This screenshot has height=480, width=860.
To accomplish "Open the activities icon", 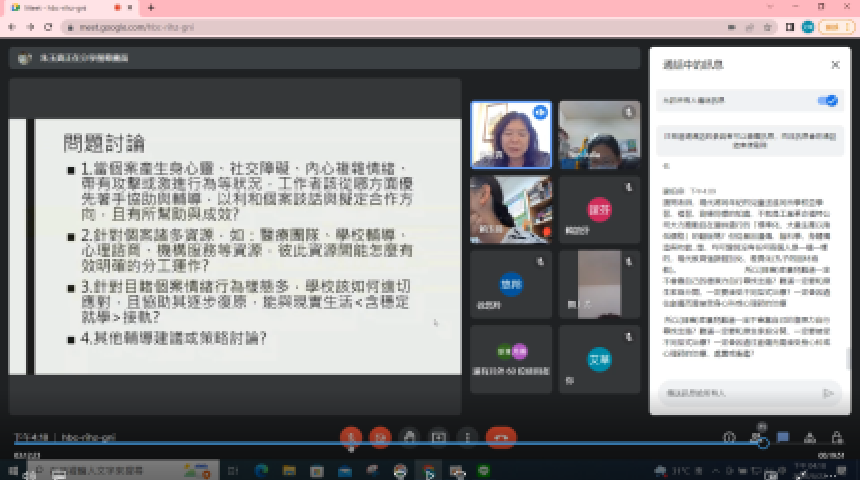I will [809, 437].
